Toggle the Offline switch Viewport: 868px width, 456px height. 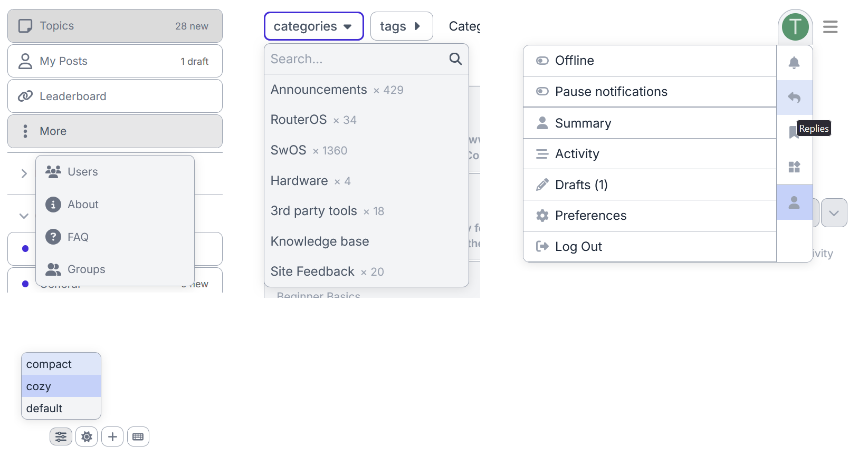coord(542,61)
